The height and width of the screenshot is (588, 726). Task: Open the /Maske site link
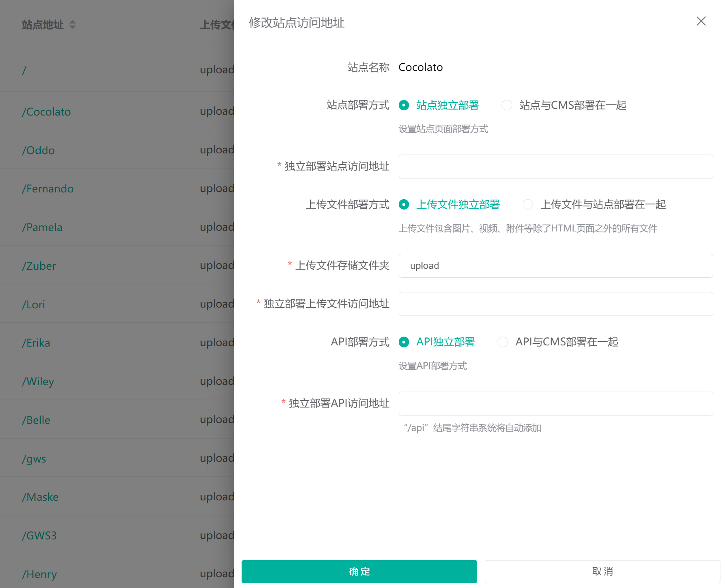pyautogui.click(x=40, y=497)
